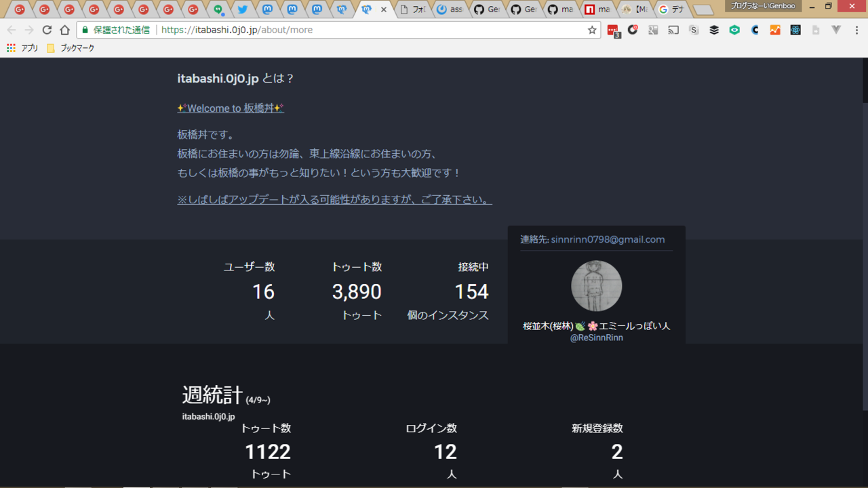
Task: Open the Welcome to 板橋丼 link
Action: click(231, 108)
